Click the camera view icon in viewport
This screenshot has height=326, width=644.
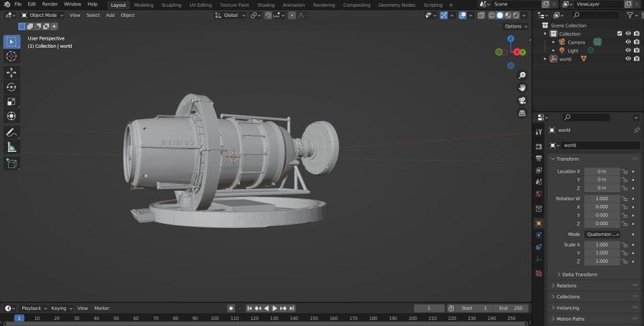[x=522, y=100]
